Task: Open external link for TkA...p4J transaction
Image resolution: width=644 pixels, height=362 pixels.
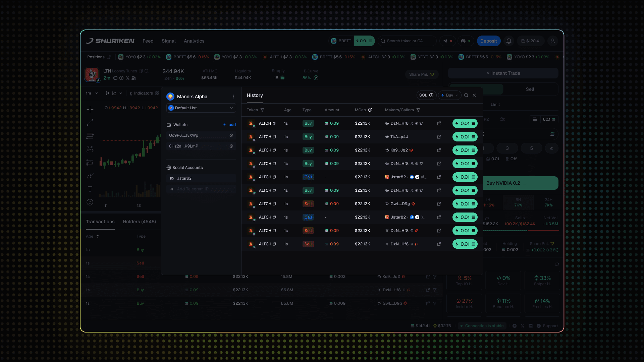Action: pyautogui.click(x=439, y=137)
